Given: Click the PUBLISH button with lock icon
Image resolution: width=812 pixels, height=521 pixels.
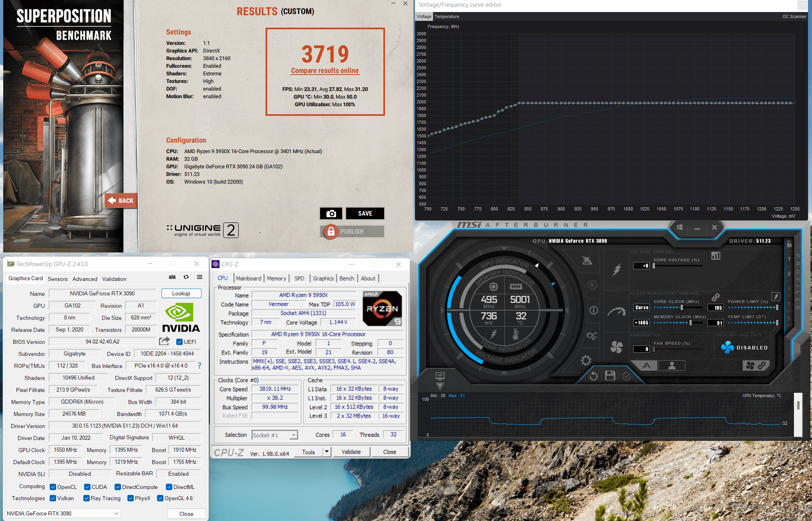Looking at the screenshot, I should click(x=353, y=232).
